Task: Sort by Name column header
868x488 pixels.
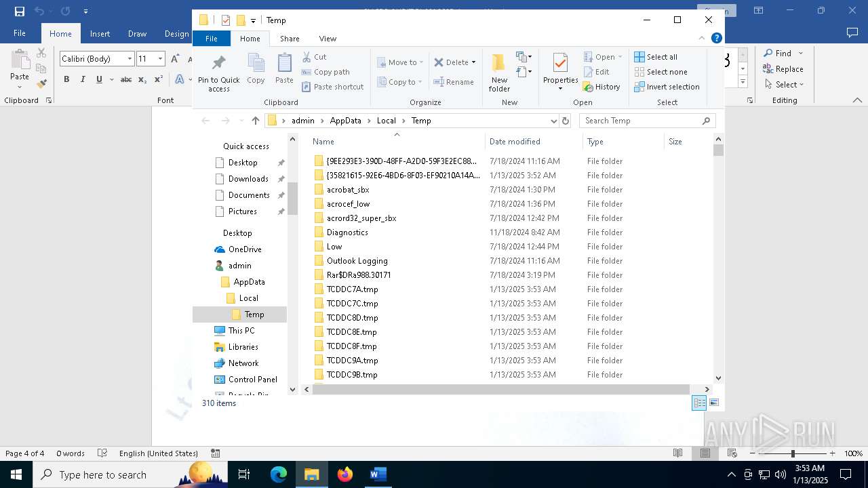Action: click(397, 142)
